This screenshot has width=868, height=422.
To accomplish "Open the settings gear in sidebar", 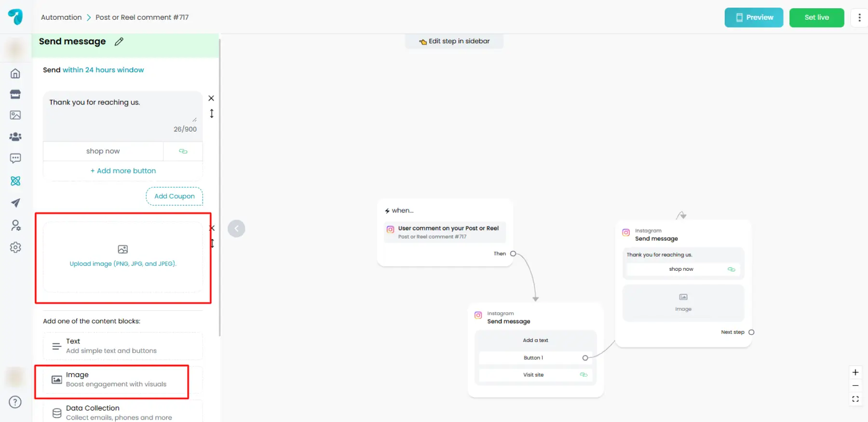I will (x=15, y=247).
